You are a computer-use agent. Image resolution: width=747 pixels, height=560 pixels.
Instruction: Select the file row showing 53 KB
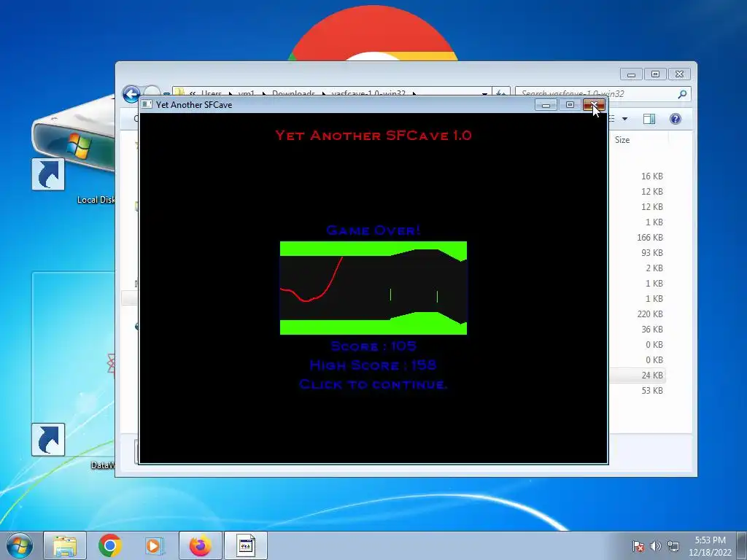[x=651, y=391]
